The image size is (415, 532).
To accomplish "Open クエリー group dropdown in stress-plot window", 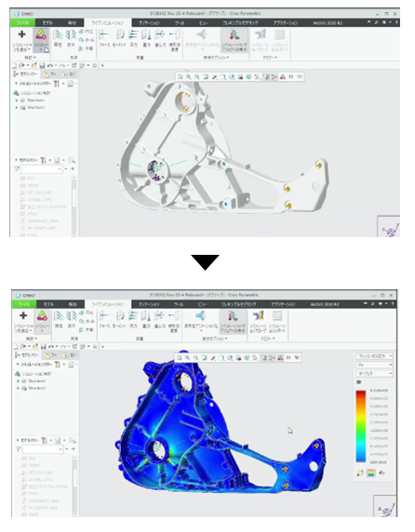I will (268, 339).
